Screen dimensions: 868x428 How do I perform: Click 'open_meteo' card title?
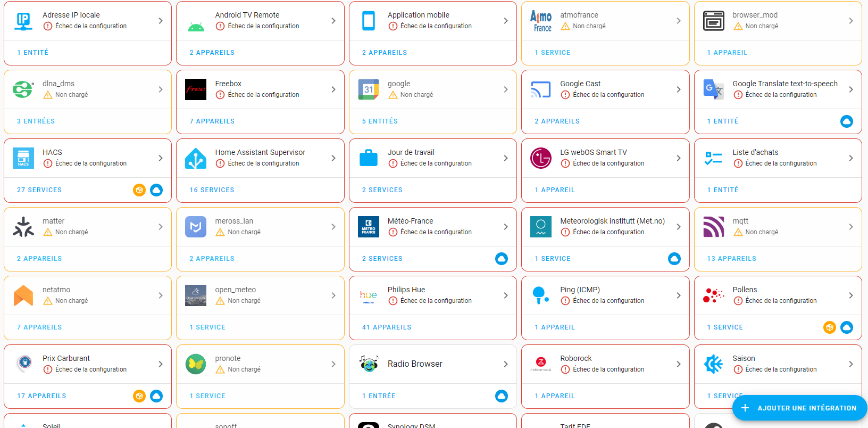pyautogui.click(x=236, y=290)
